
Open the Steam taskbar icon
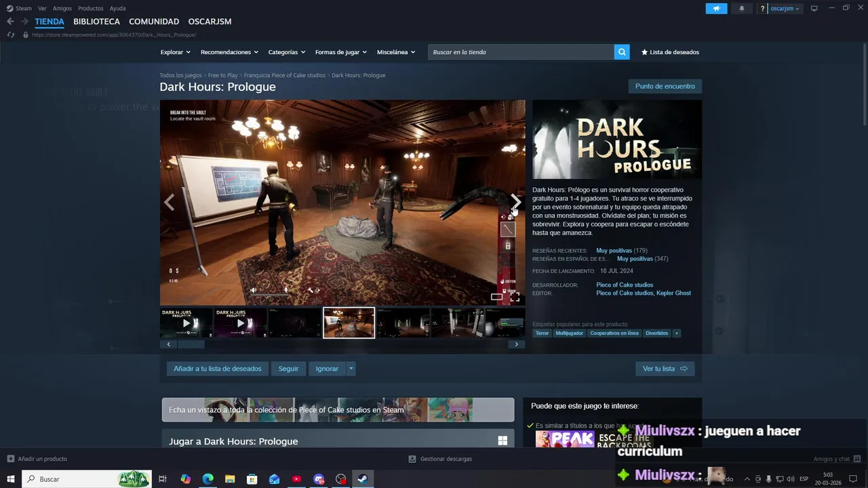click(x=363, y=479)
